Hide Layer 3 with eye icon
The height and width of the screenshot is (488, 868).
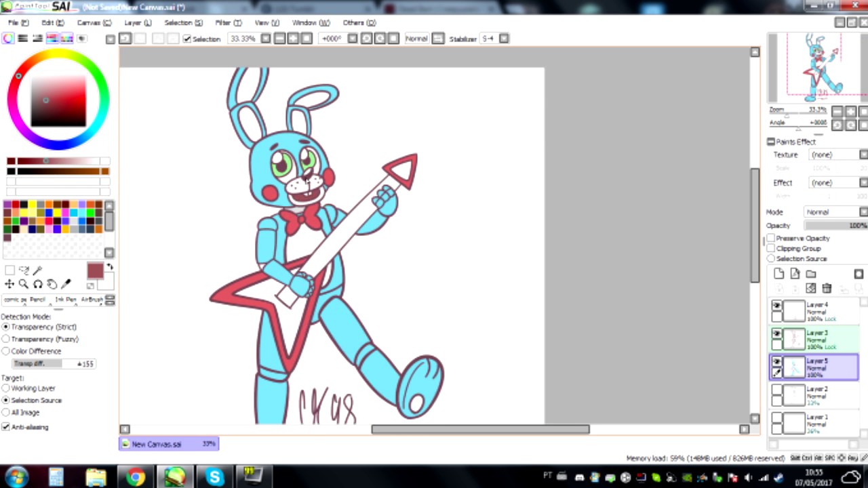point(776,333)
